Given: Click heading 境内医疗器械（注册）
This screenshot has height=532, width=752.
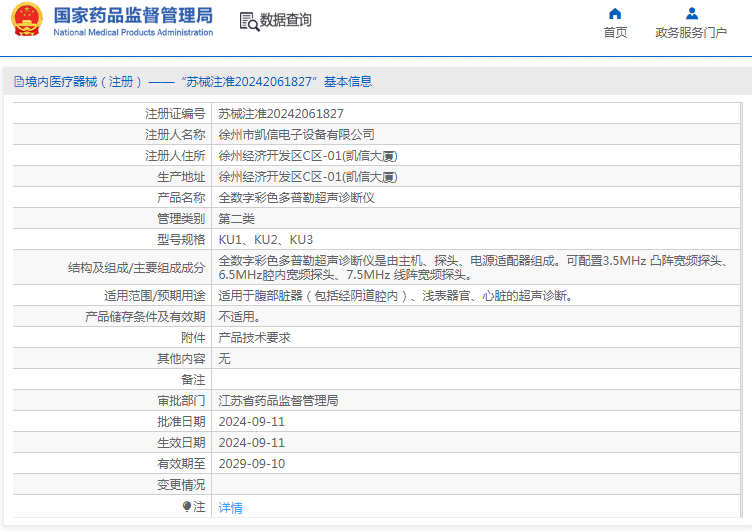Looking at the screenshot, I should coord(84,82).
